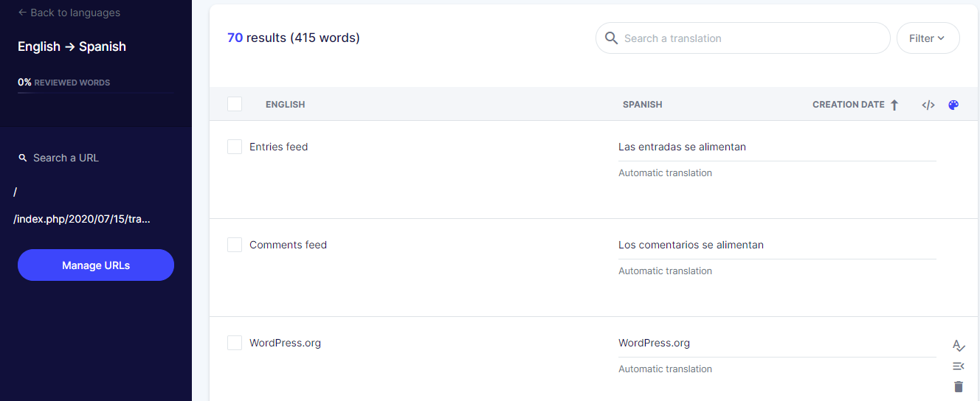Sort by Creation Date column

(849, 105)
